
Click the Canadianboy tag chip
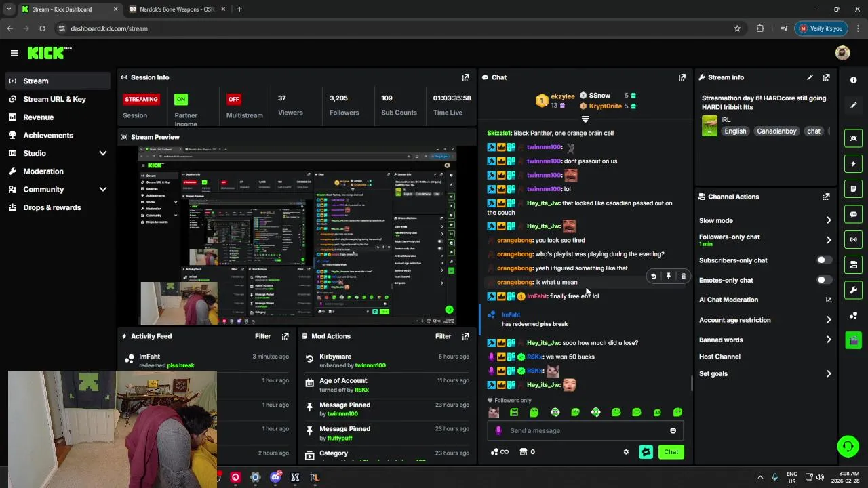pos(776,131)
